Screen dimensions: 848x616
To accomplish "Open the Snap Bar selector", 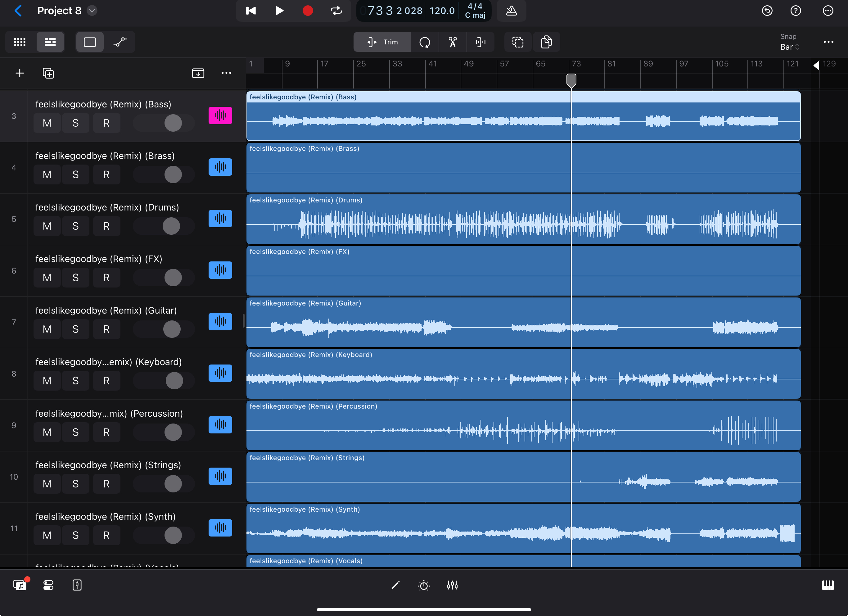I will [789, 47].
